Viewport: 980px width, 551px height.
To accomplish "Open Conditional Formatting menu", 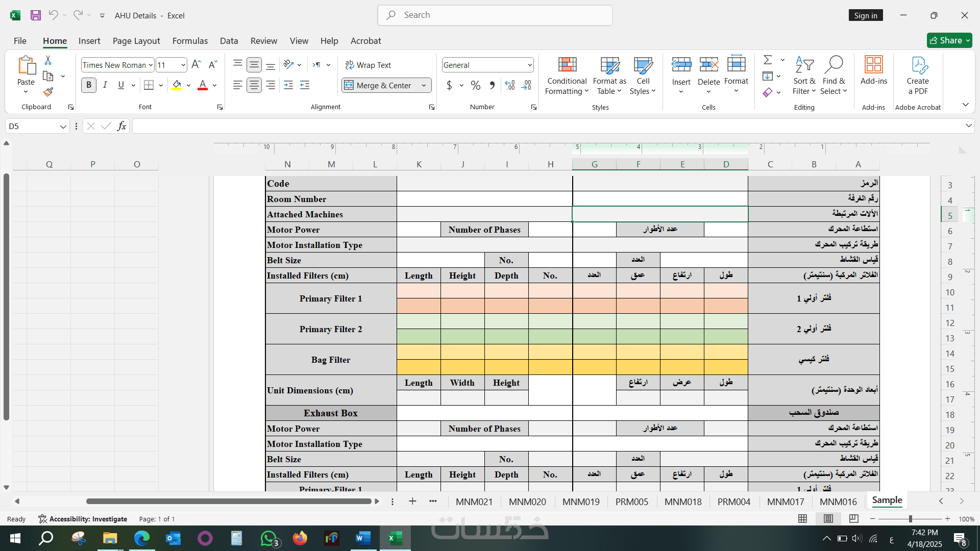I will [x=567, y=77].
